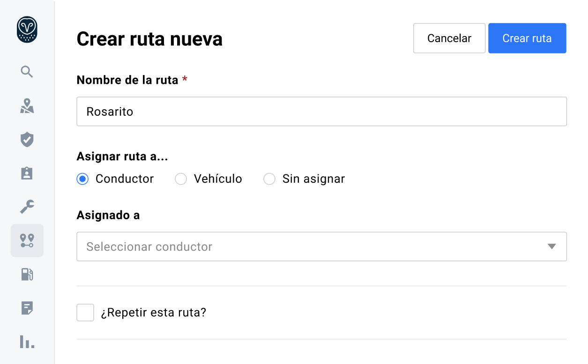This screenshot has width=588, height=364.
Task: Choose the Vehículo assignment option
Action: [x=181, y=179]
